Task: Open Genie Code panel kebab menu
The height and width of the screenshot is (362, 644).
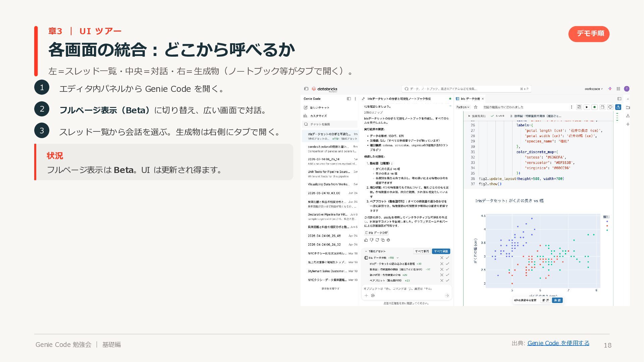Action: (x=355, y=99)
